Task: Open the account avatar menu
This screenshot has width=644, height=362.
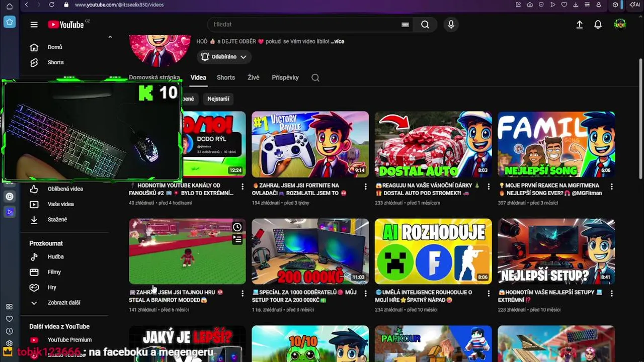Action: (620, 24)
